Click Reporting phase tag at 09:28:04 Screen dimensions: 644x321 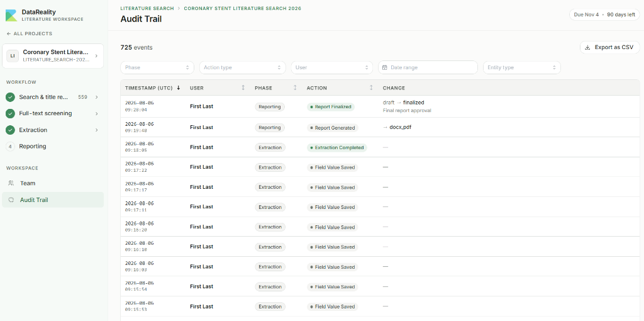tap(270, 106)
